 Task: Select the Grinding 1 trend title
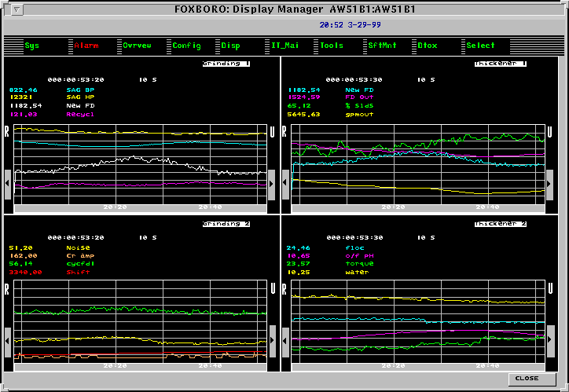(x=226, y=64)
